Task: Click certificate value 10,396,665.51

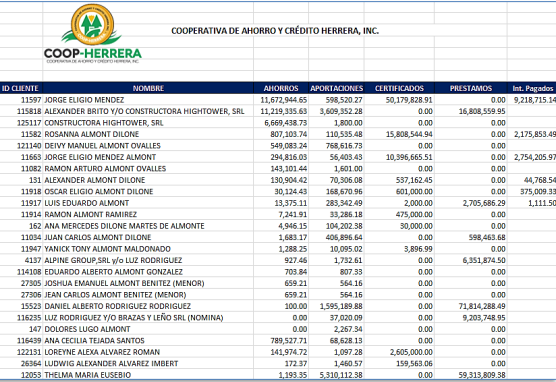Action: coord(409,157)
